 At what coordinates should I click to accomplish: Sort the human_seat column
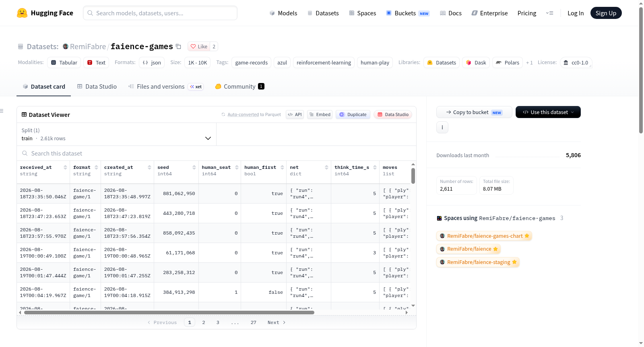pyautogui.click(x=237, y=167)
